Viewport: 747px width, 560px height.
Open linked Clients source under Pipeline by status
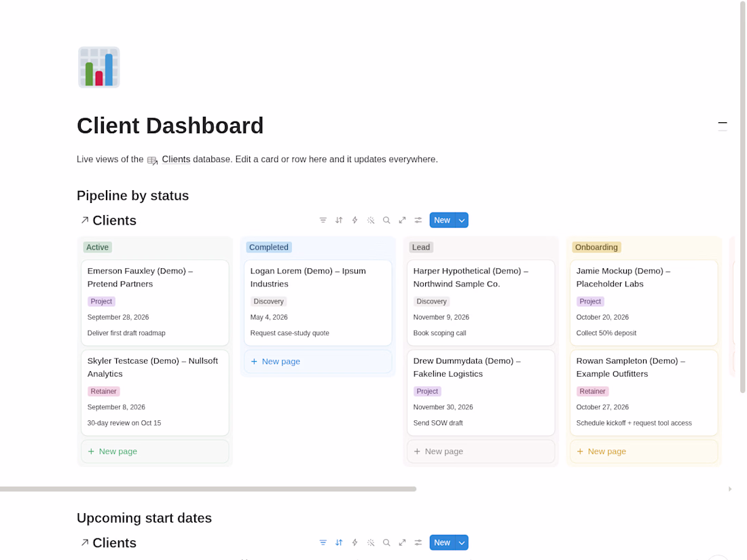pos(109,221)
